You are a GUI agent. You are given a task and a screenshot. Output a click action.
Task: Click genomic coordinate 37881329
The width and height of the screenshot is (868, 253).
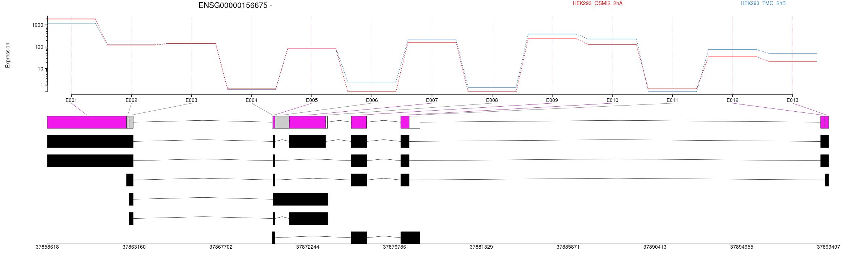click(481, 247)
